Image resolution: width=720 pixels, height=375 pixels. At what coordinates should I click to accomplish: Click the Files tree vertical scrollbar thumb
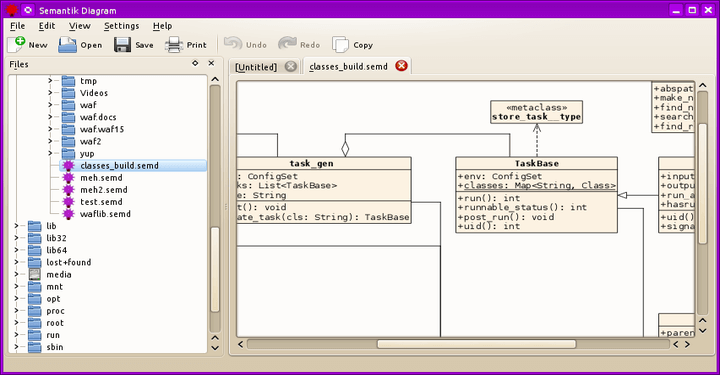pos(215,269)
